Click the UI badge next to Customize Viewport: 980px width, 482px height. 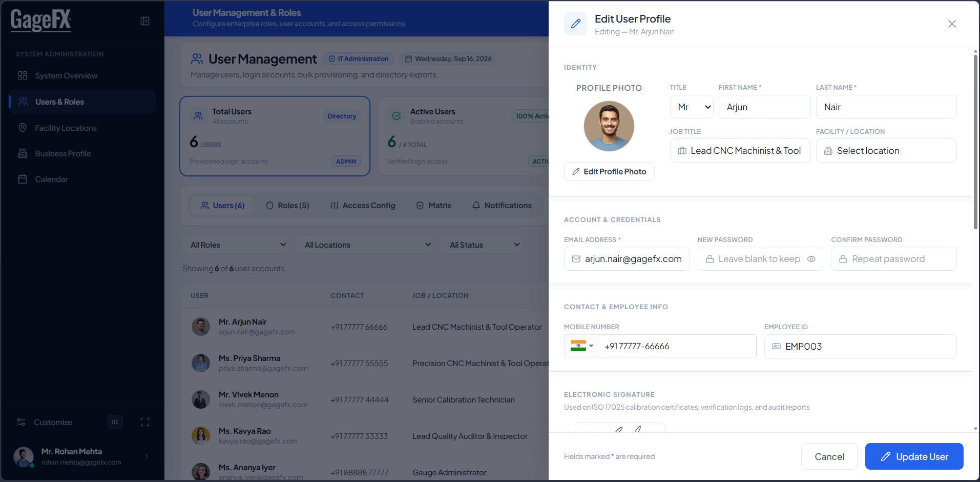(x=115, y=423)
